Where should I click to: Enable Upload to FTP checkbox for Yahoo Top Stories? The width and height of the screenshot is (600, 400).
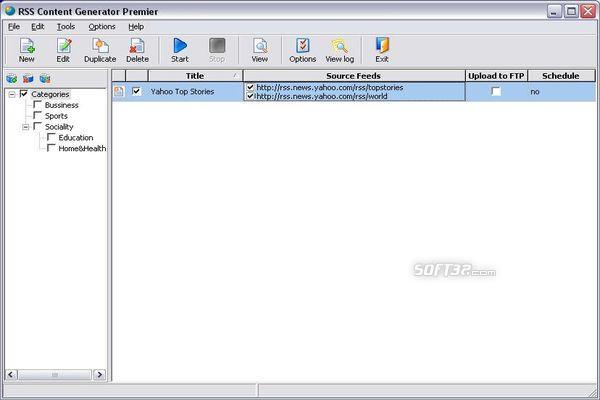coord(496,91)
